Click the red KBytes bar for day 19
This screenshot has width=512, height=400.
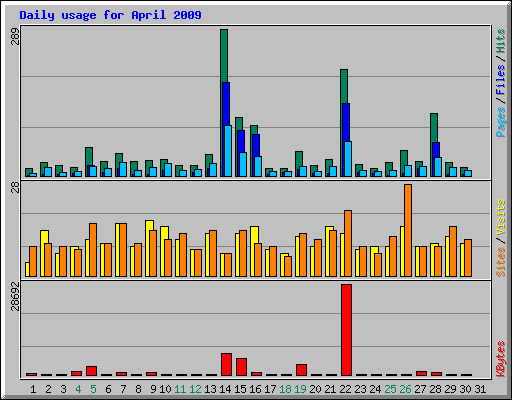301,370
